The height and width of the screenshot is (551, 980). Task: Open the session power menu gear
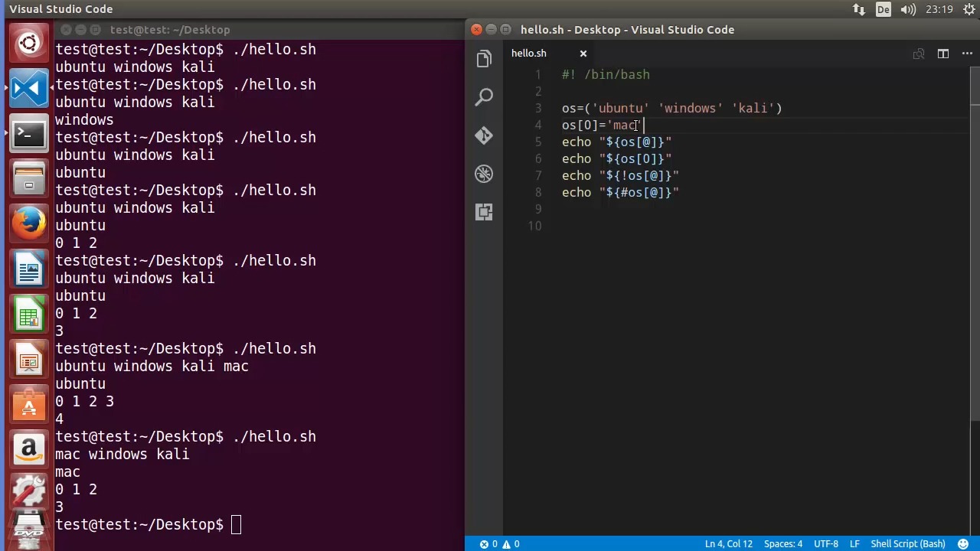(969, 9)
